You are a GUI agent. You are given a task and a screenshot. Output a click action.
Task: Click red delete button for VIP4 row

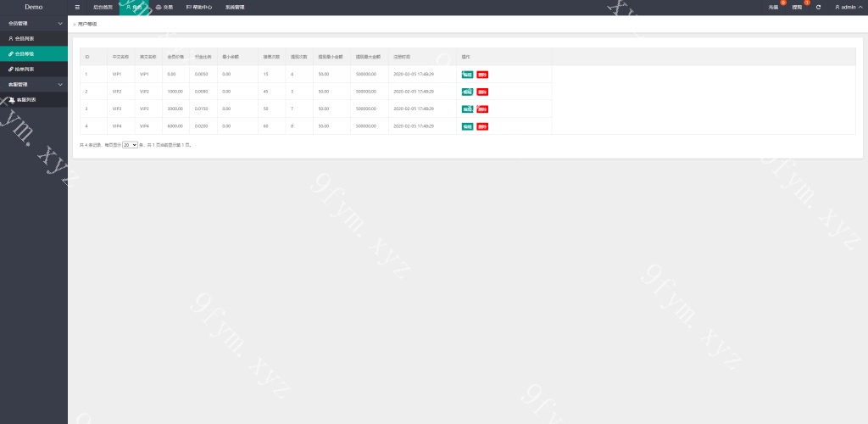click(482, 126)
